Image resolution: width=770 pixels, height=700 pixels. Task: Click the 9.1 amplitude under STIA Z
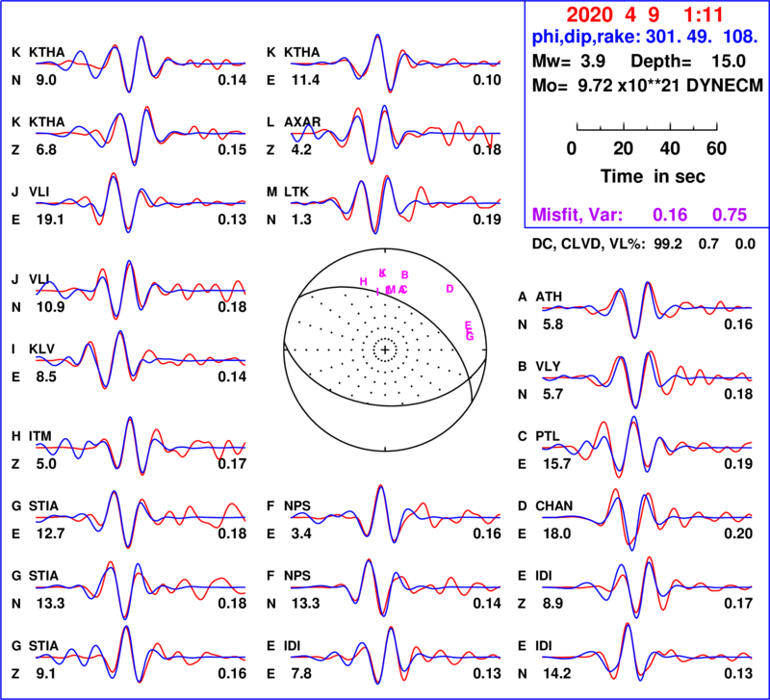click(x=45, y=673)
